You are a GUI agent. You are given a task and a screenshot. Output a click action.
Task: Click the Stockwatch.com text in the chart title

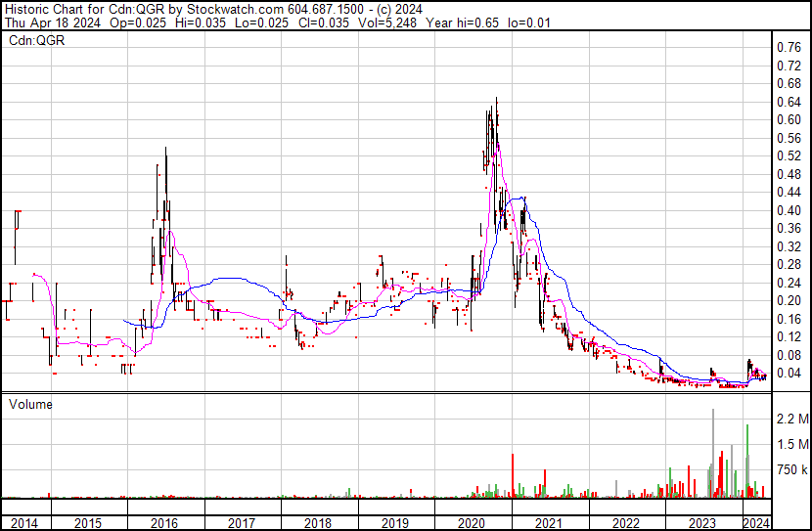[235, 9]
